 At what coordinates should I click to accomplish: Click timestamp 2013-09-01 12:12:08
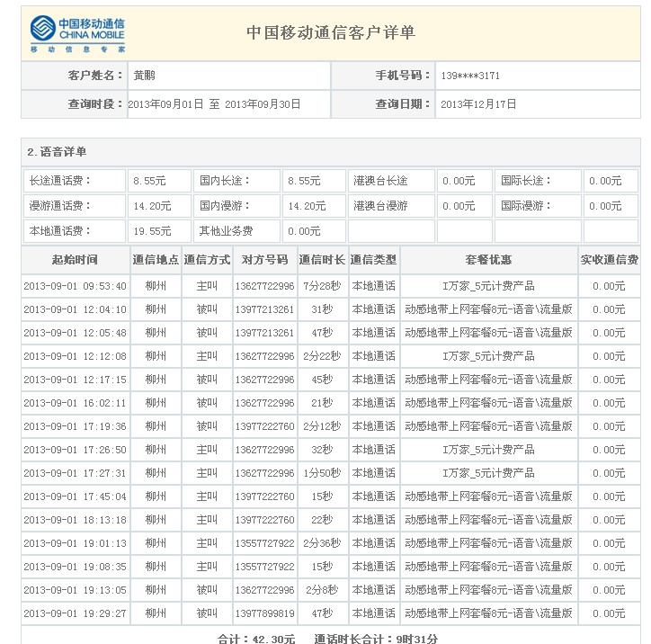[75, 356]
